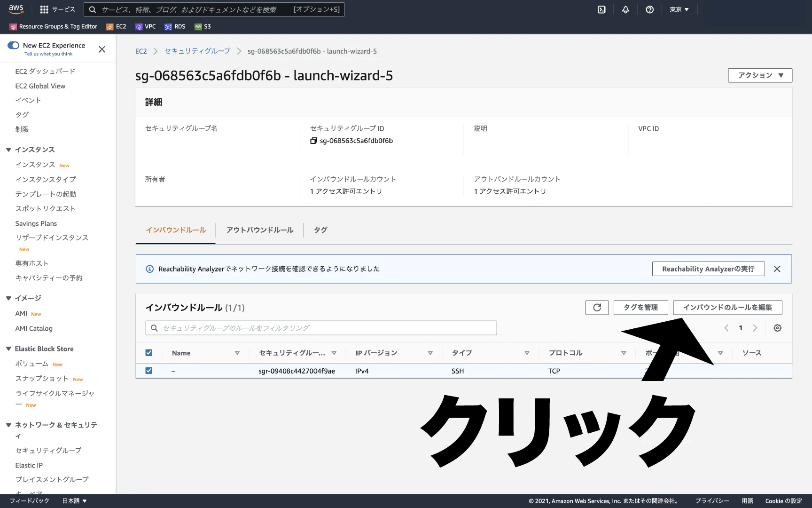
Task: Open AWS CloudShell icon in header
Action: pyautogui.click(x=601, y=9)
